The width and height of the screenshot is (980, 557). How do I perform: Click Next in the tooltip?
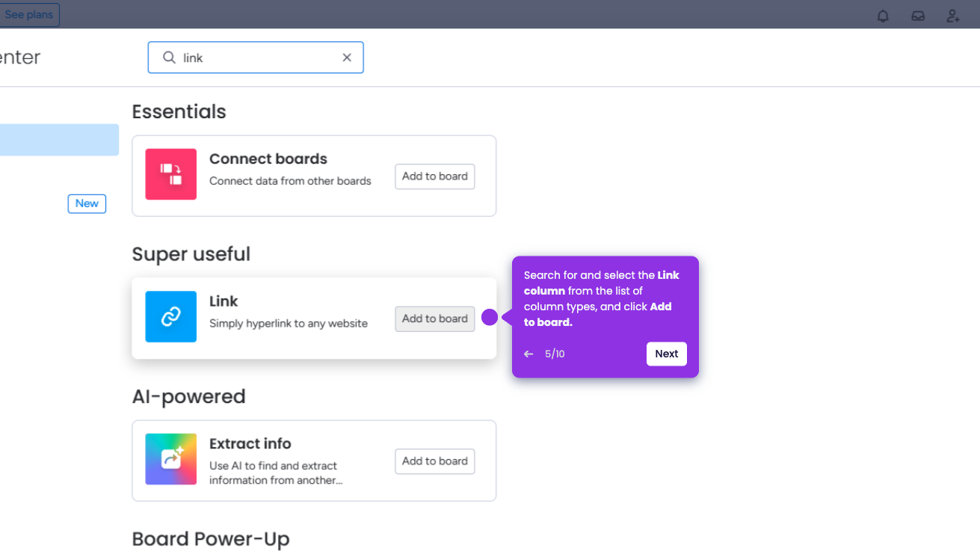coord(667,354)
